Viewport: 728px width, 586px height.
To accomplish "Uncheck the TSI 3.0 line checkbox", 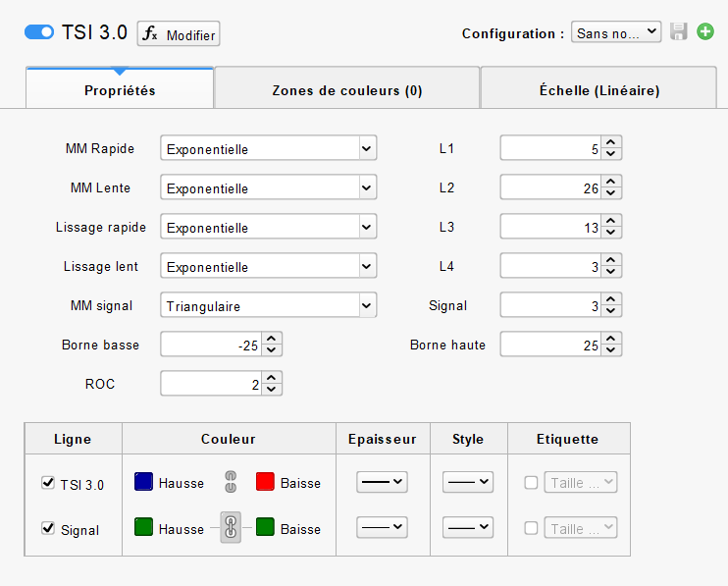I will tap(47, 483).
